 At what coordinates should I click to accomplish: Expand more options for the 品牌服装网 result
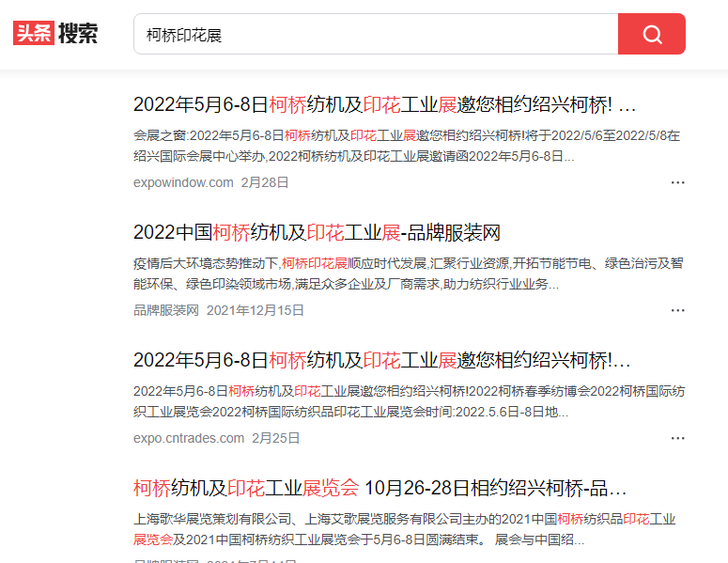[x=677, y=310]
